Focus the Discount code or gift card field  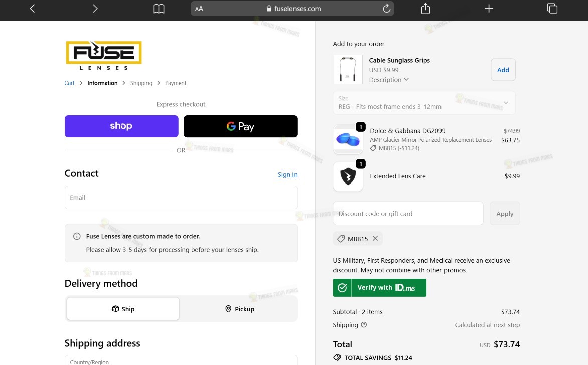(x=408, y=213)
